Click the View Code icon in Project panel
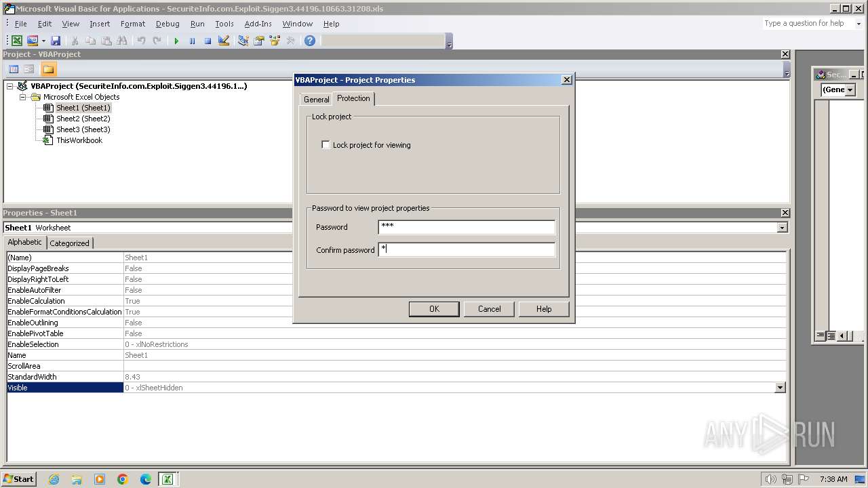 point(14,69)
